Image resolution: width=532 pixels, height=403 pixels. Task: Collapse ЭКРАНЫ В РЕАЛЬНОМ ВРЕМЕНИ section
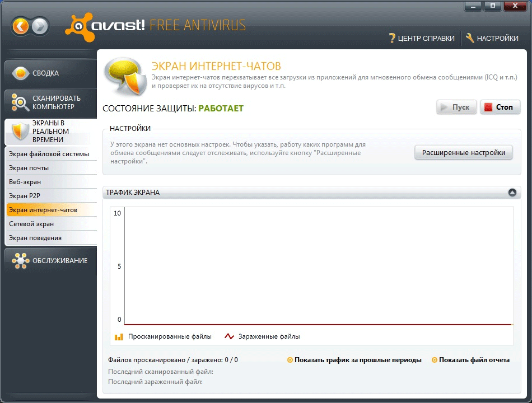[x=51, y=132]
